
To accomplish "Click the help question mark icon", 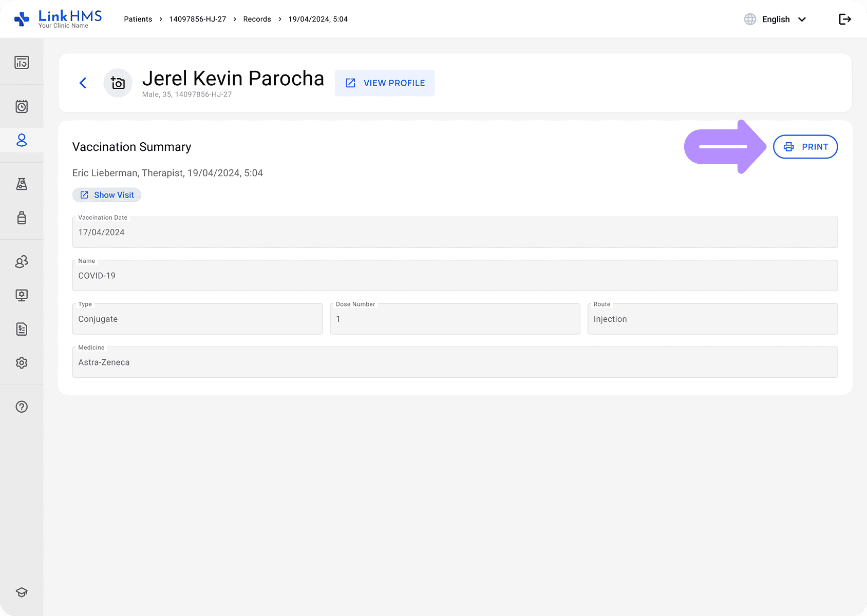I will click(x=22, y=407).
